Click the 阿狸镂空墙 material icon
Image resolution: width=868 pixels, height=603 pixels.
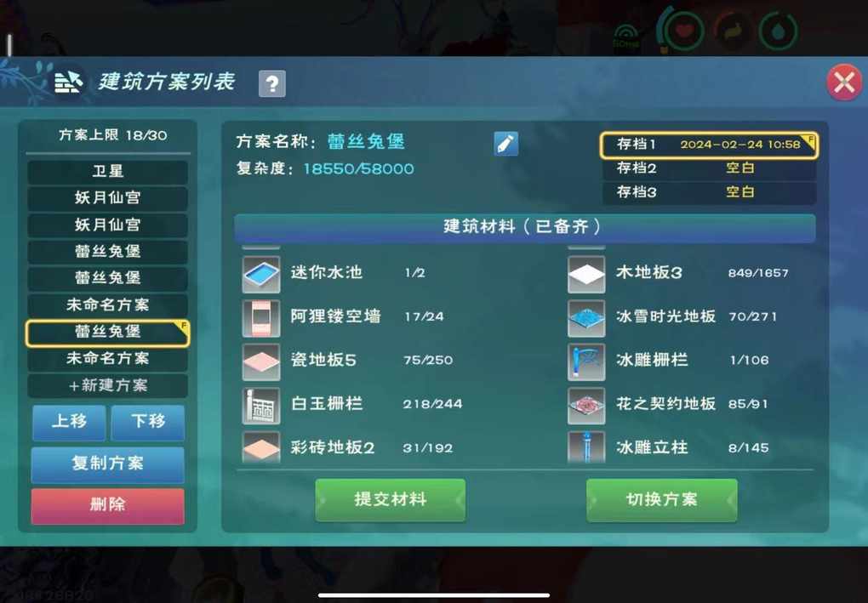pyautogui.click(x=261, y=317)
